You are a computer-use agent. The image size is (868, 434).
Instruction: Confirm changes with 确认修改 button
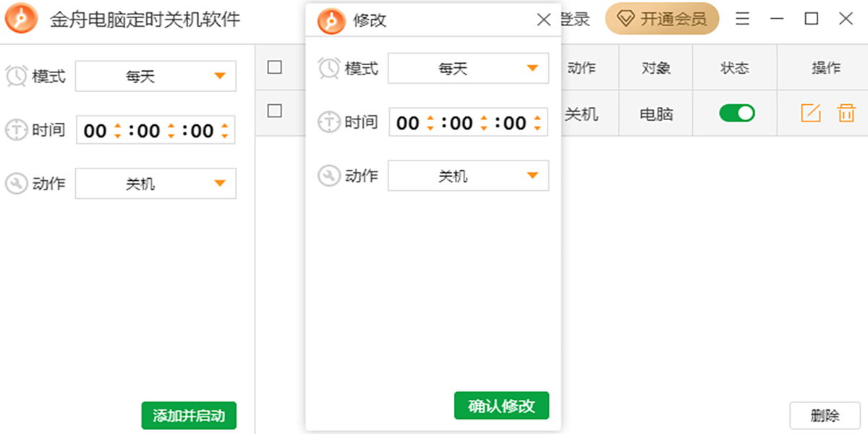(x=501, y=406)
